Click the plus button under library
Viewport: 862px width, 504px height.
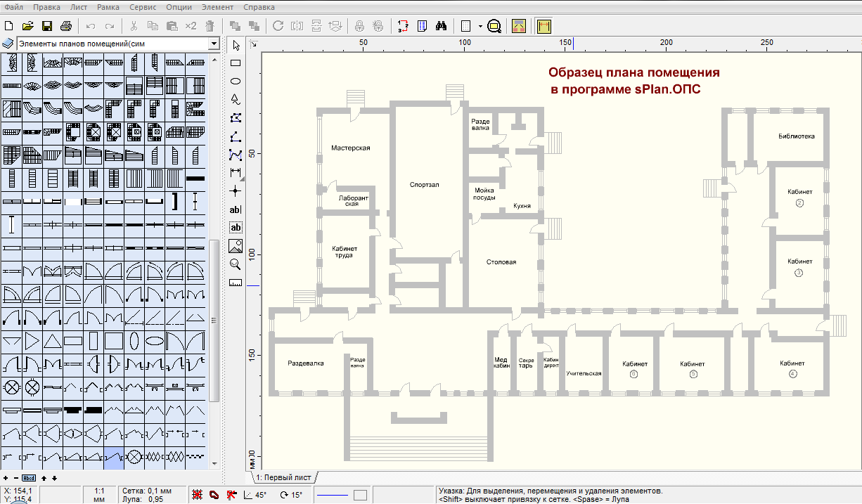[6, 478]
